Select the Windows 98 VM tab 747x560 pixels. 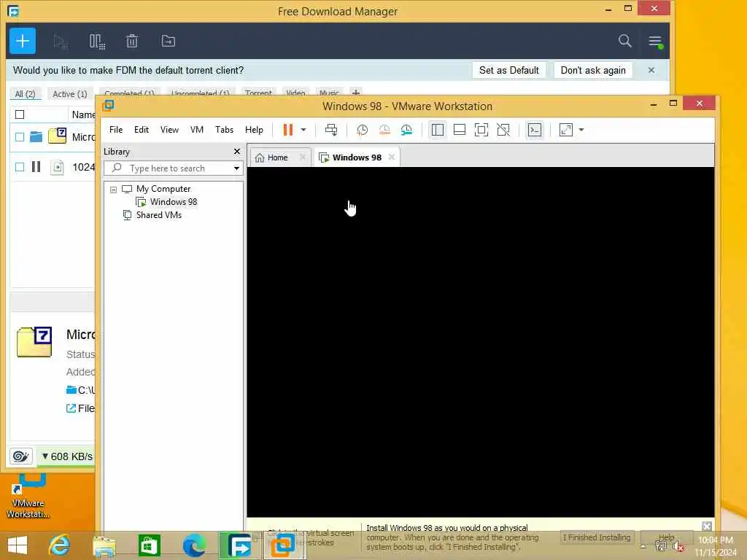pos(357,157)
